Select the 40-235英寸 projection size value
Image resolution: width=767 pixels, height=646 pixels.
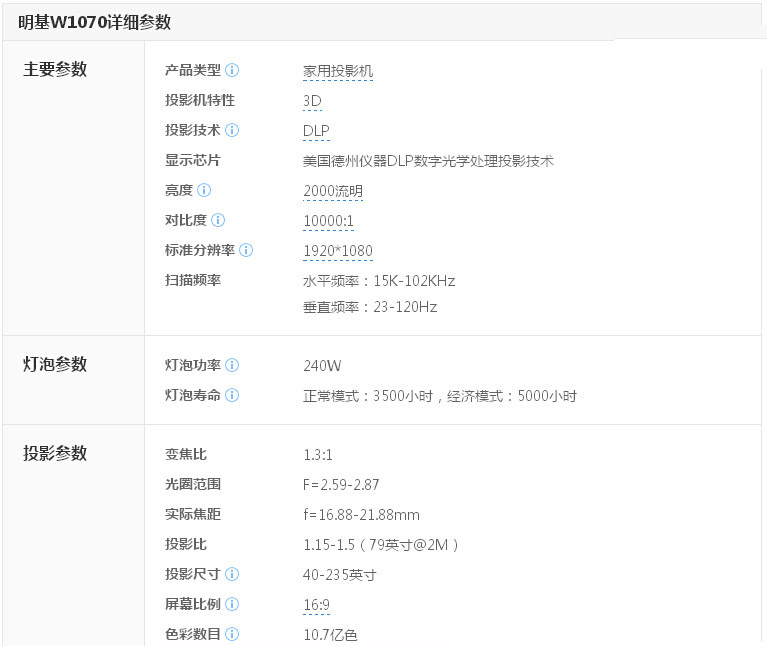(x=339, y=575)
